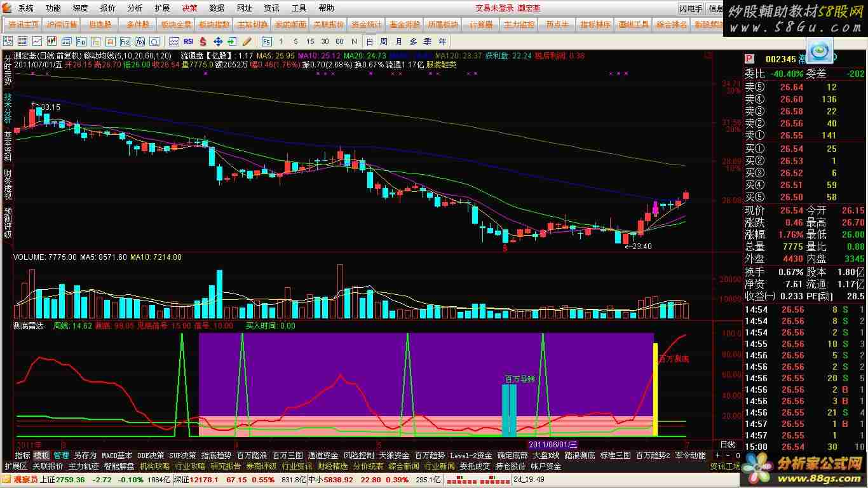Click the 资金统计 toolbar button
Viewport: 868px width, 488px height.
(367, 25)
